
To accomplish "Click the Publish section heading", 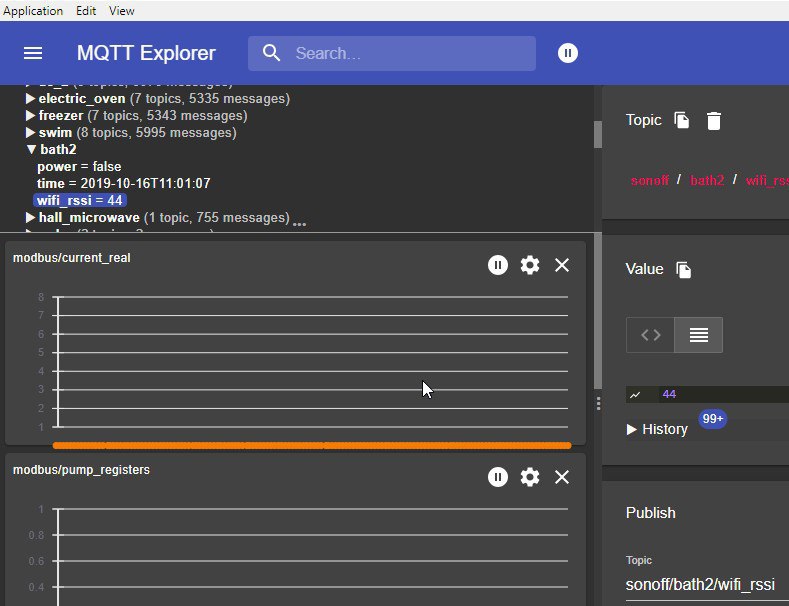I will coord(651,513).
